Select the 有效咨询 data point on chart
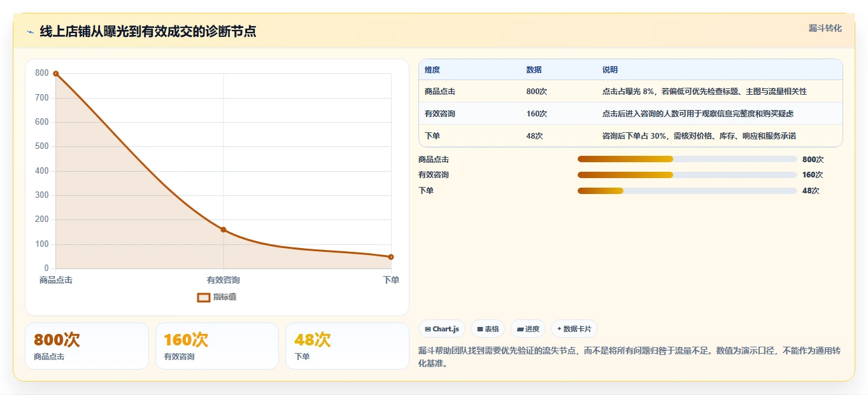Viewport: 868px width, 395px height. [x=224, y=230]
